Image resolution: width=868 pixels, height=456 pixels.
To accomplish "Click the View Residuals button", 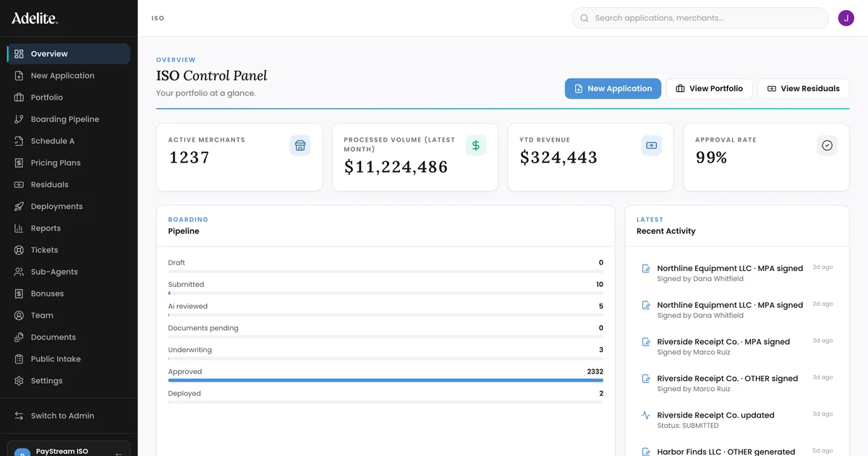I will coord(803,88).
